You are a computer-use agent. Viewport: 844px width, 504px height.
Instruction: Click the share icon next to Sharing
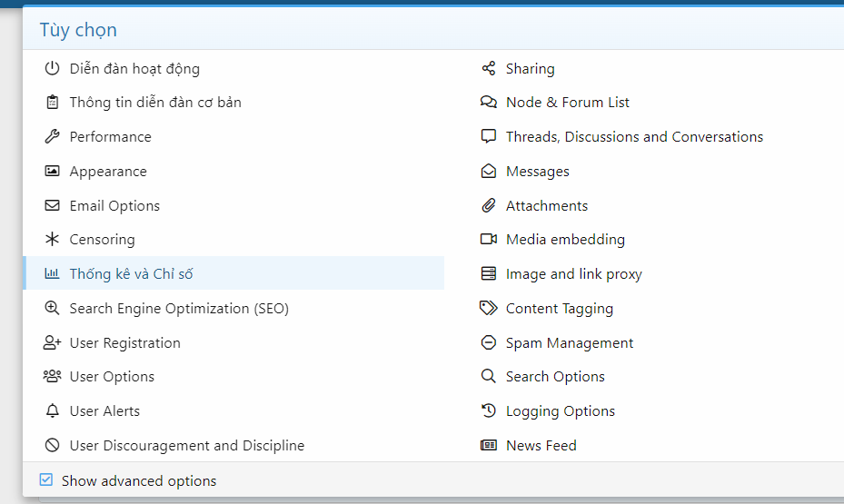point(489,69)
